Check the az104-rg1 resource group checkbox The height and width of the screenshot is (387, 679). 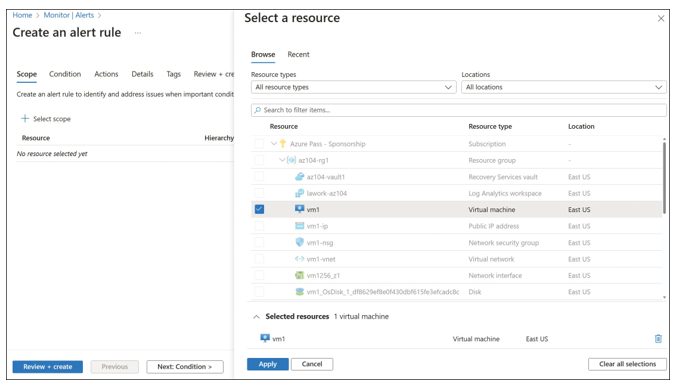(259, 160)
